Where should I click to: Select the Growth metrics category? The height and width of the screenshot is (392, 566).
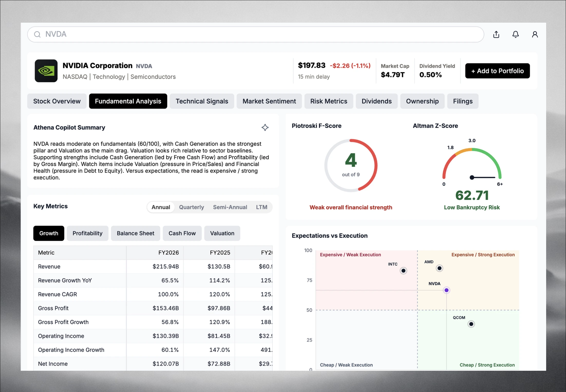pos(49,233)
